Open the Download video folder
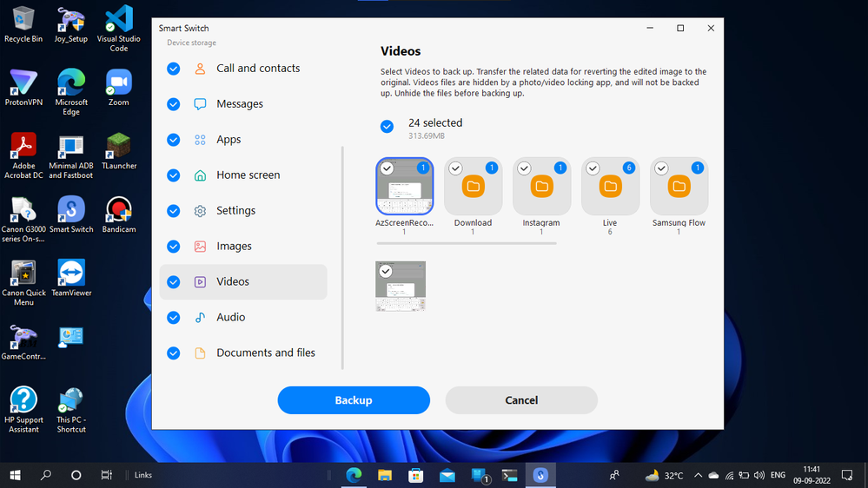This screenshot has height=488, width=868. click(474, 187)
